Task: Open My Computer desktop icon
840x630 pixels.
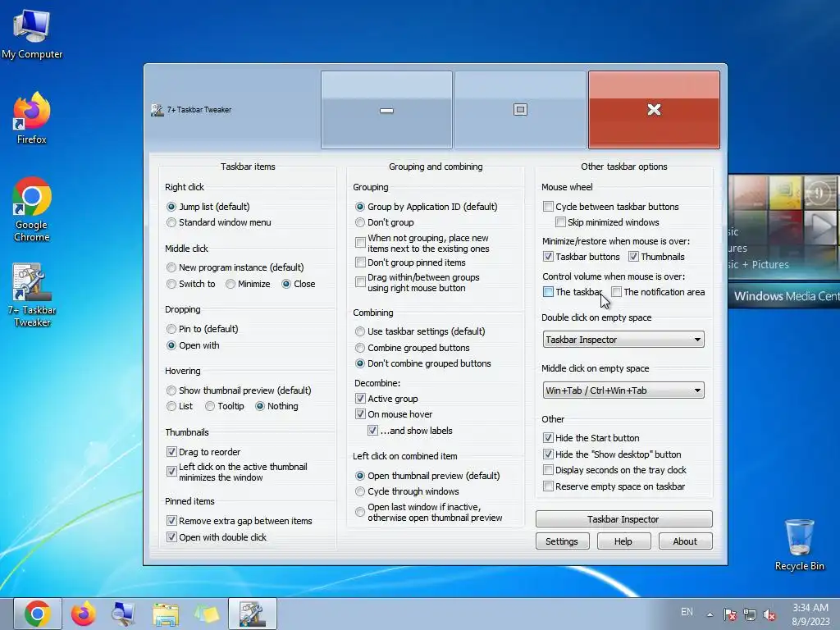Action: pos(32,35)
